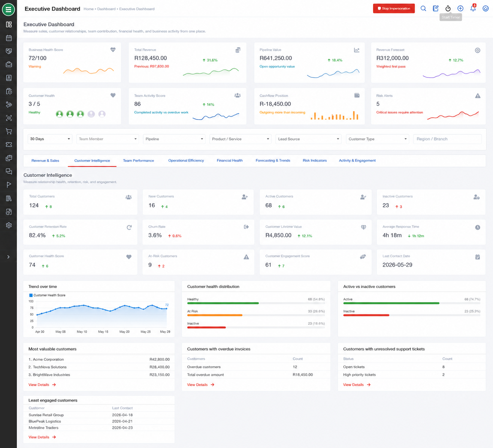The width and height of the screenshot is (493, 448).
Task: Switch to the Revenue & Sales tab
Action: [x=45, y=160]
